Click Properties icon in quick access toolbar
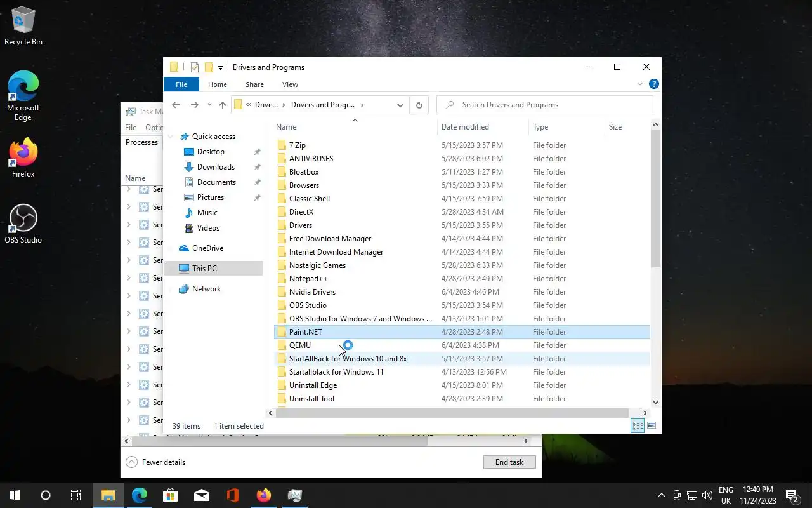Screen dimensions: 812x508 195,67
